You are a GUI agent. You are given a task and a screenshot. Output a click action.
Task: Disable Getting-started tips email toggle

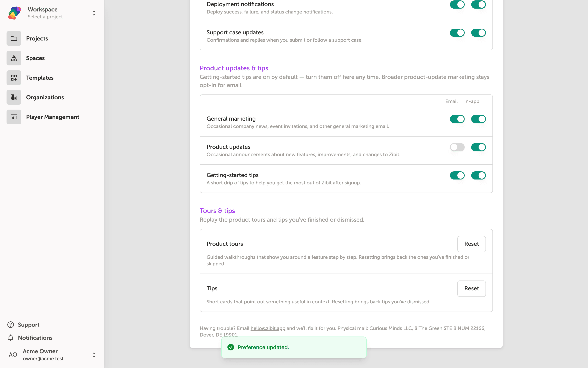pyautogui.click(x=457, y=175)
